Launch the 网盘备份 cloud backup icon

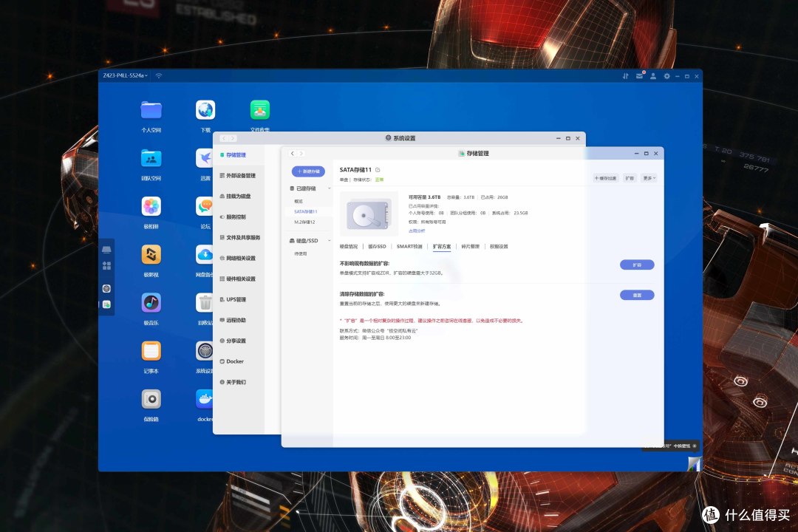205,254
